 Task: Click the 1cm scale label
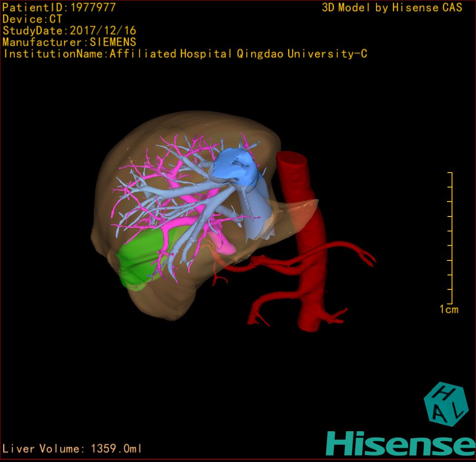pyautogui.click(x=448, y=310)
